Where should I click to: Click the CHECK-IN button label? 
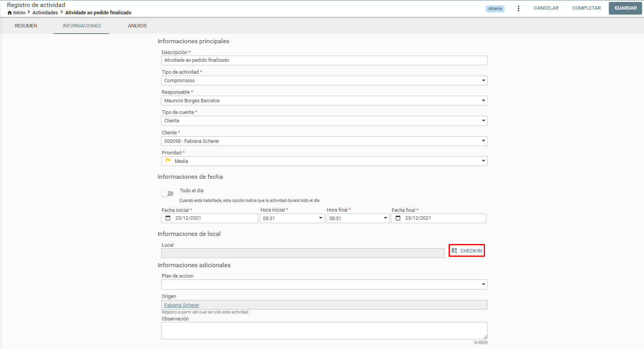click(x=471, y=251)
